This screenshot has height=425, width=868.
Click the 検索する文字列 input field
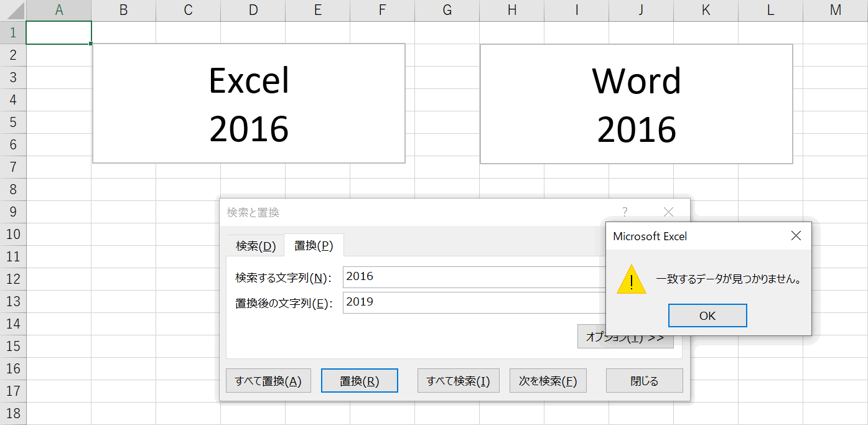473,277
